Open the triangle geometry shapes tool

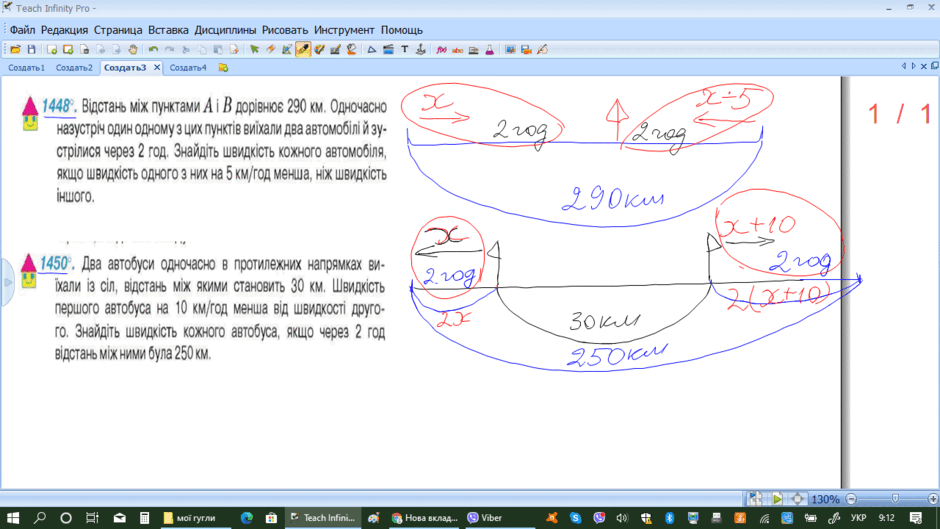372,50
